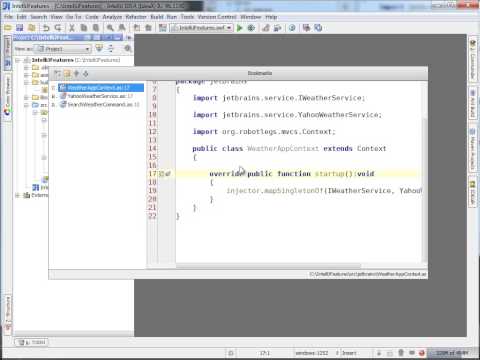The height and width of the screenshot is (360, 480).
Task: Click the Insert mode indicator in status bar
Action: tap(349, 353)
